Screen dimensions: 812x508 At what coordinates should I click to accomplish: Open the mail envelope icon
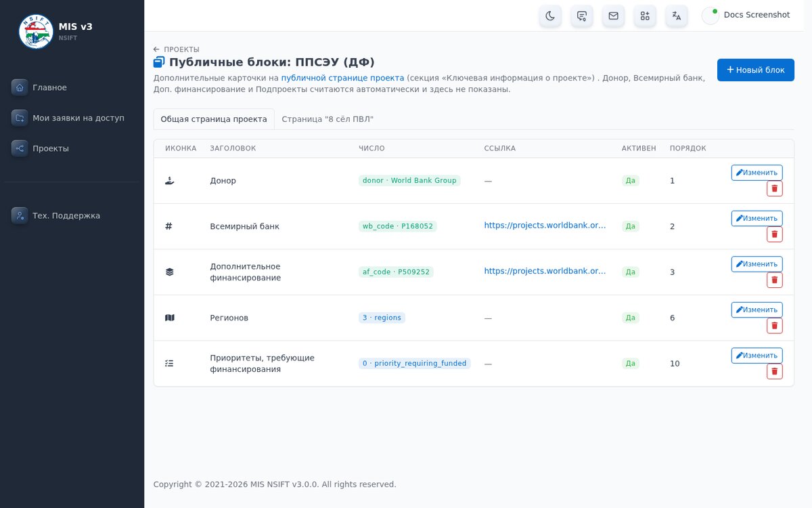614,16
